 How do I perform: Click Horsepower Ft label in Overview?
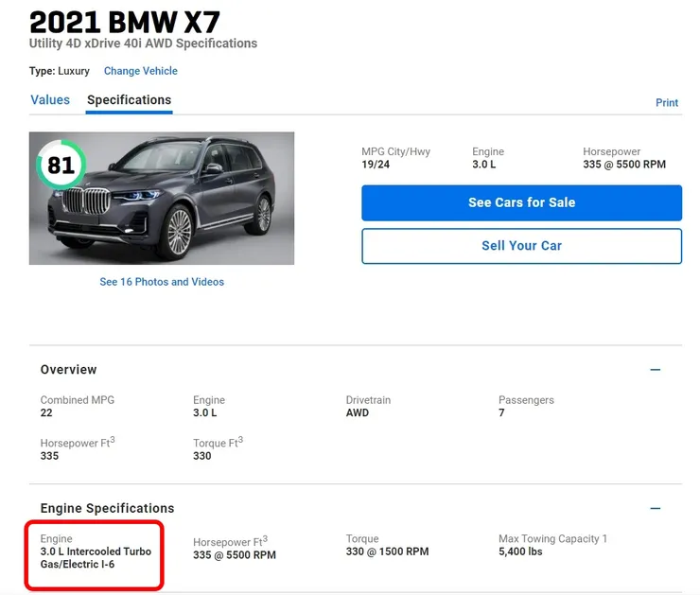[x=78, y=443]
